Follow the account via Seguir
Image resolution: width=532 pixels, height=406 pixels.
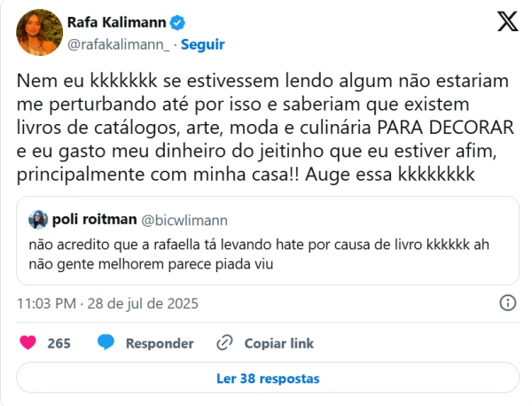(202, 43)
